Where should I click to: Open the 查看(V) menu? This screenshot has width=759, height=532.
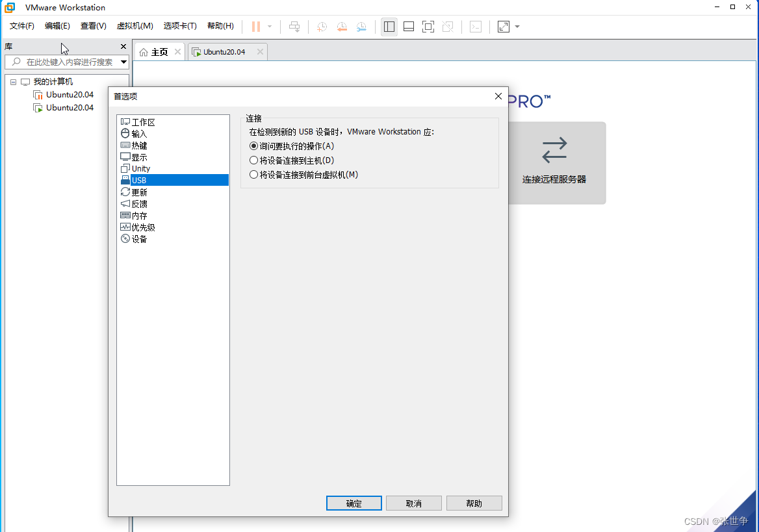pos(93,26)
